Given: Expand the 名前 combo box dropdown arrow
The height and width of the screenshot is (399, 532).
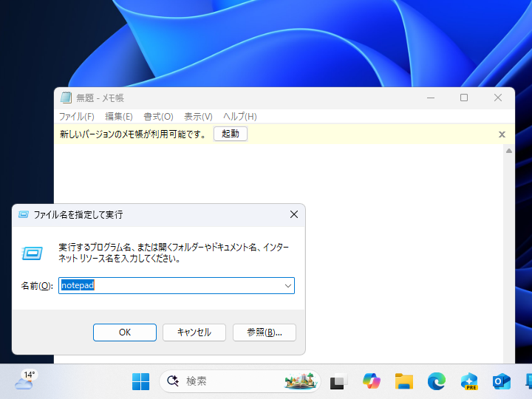Looking at the screenshot, I should pos(288,286).
